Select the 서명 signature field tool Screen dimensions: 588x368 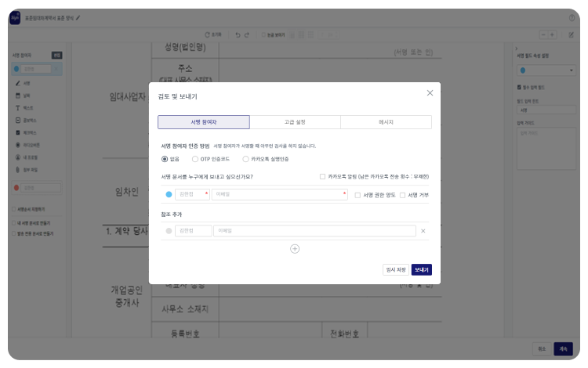coord(26,82)
